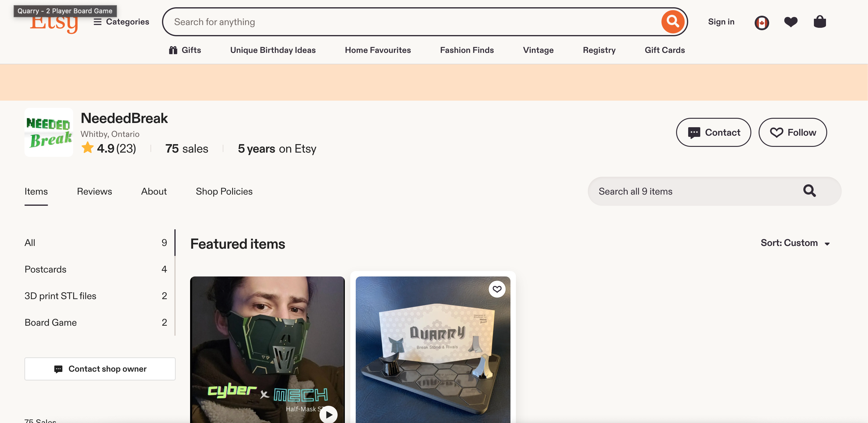Open Fashion Finds link
Viewport: 868px width, 423px height.
point(467,50)
